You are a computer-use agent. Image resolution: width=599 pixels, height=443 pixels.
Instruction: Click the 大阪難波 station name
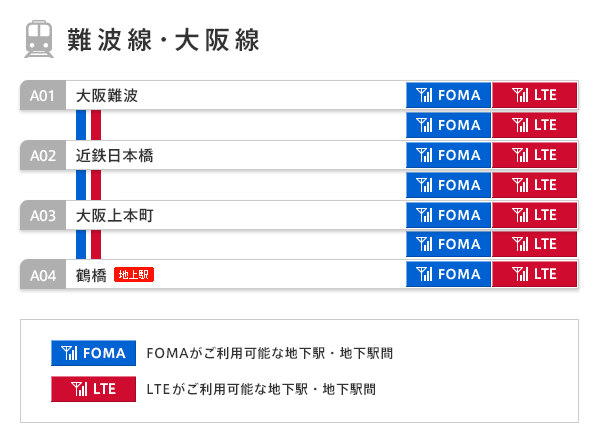[x=107, y=95]
